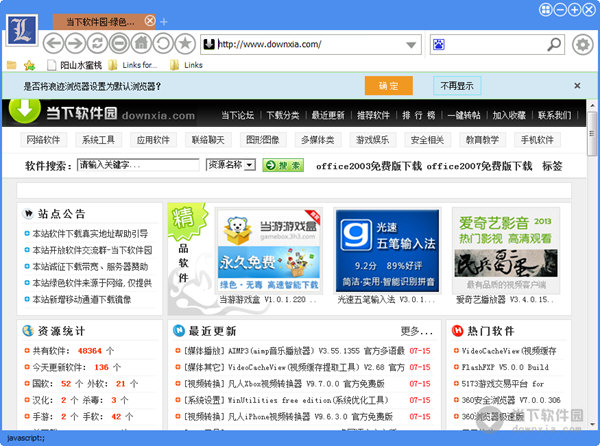Click the 不再显示 button
Screen dimensions: 600x446
tap(457, 86)
